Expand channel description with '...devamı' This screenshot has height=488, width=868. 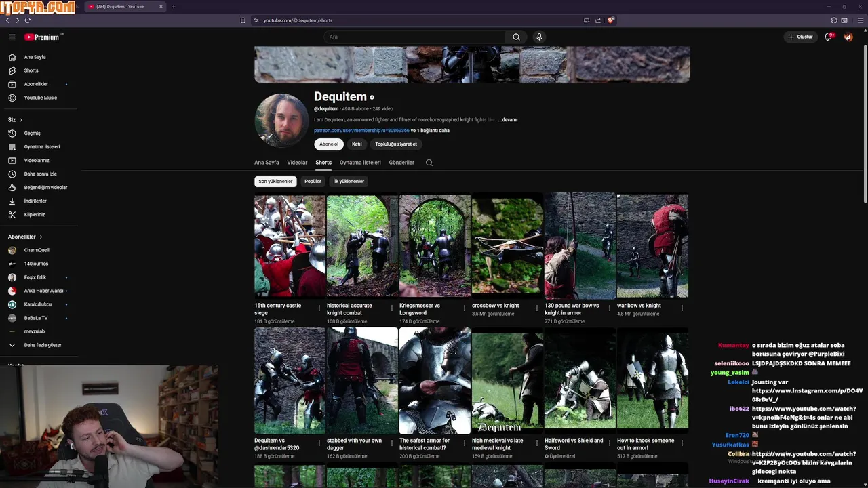[507, 120]
